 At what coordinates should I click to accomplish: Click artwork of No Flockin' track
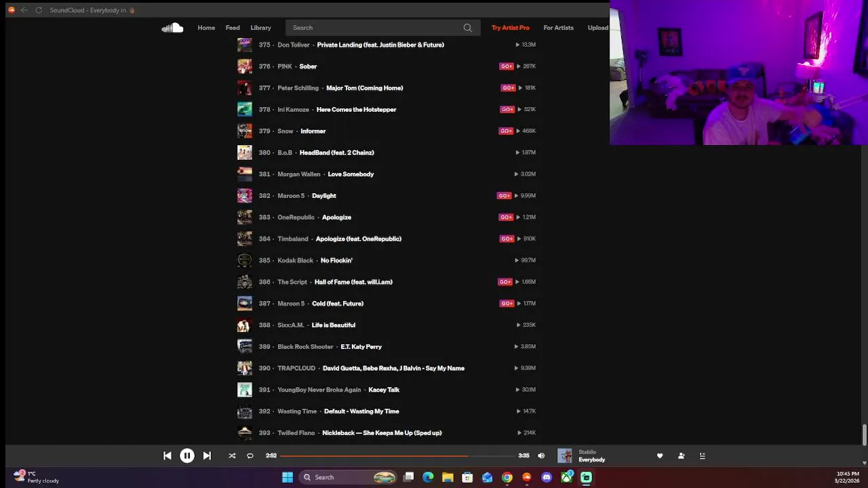pyautogui.click(x=245, y=260)
